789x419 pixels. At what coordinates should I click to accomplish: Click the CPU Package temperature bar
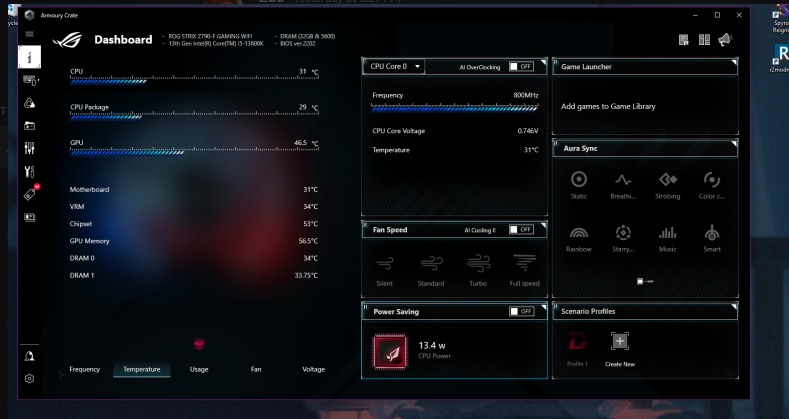point(194,116)
